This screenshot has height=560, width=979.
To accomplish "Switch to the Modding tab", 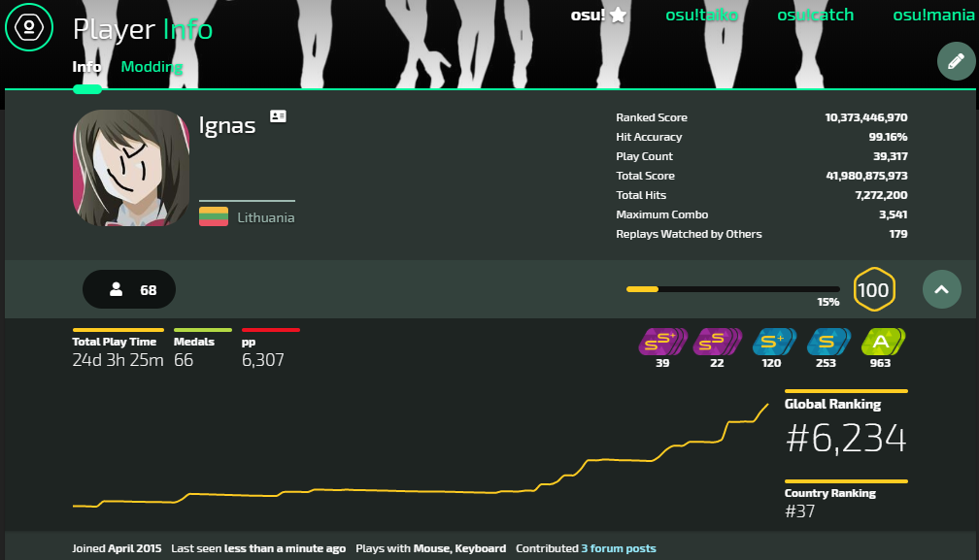I will click(152, 67).
